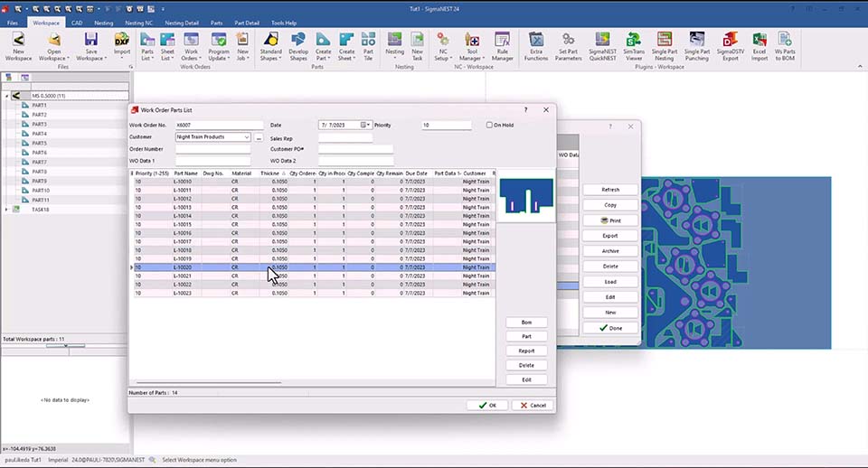
Task: Select PART10 in the workspace tree
Action: click(x=41, y=191)
